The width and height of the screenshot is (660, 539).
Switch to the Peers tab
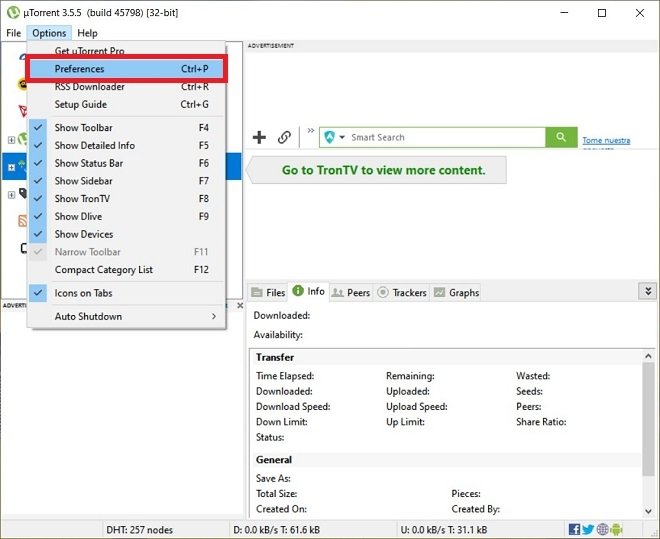point(351,292)
